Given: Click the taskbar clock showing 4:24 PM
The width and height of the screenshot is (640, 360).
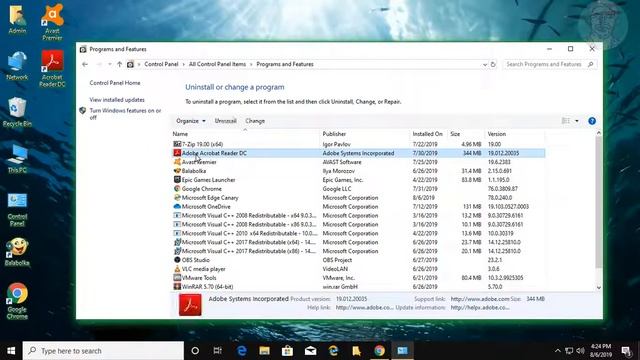Looking at the screenshot, I should (x=601, y=351).
